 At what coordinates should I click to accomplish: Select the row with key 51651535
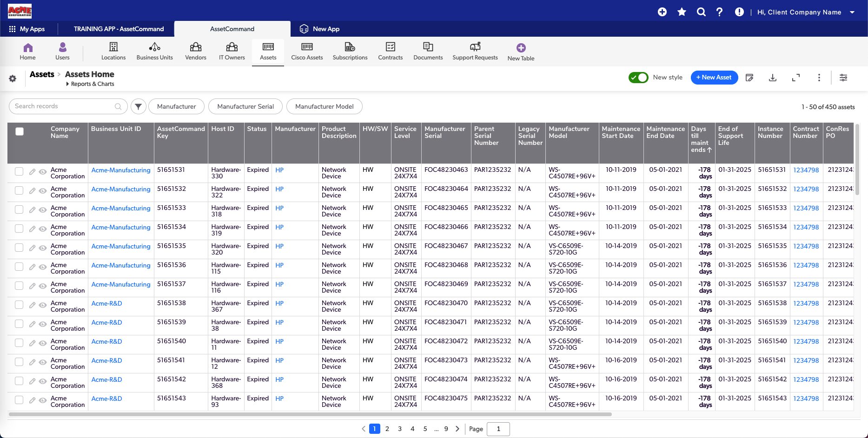(19, 248)
